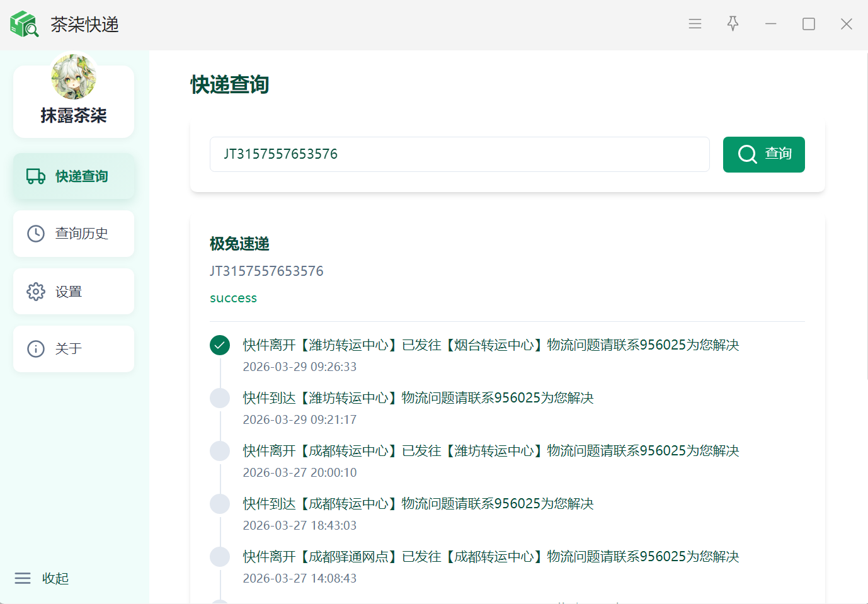The width and height of the screenshot is (868, 604).
Task: Select the 2026-03-27 20:00:10 timeline marker
Action: click(220, 451)
